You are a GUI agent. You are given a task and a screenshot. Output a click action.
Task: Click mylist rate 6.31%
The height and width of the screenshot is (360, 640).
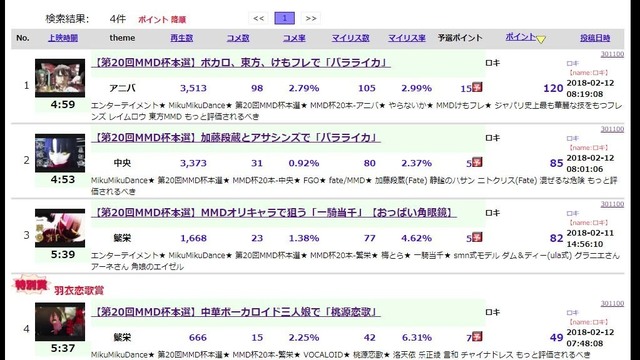417,338
